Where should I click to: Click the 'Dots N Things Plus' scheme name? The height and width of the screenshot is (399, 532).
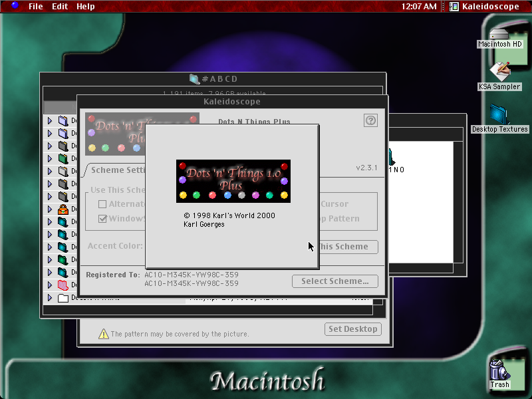click(x=254, y=122)
